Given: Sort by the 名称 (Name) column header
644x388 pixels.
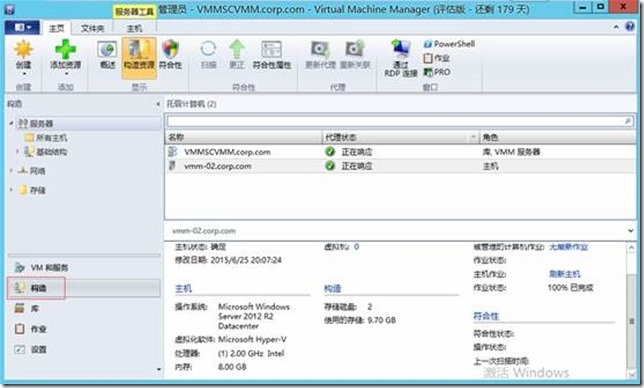Looking at the screenshot, I should tap(244, 137).
